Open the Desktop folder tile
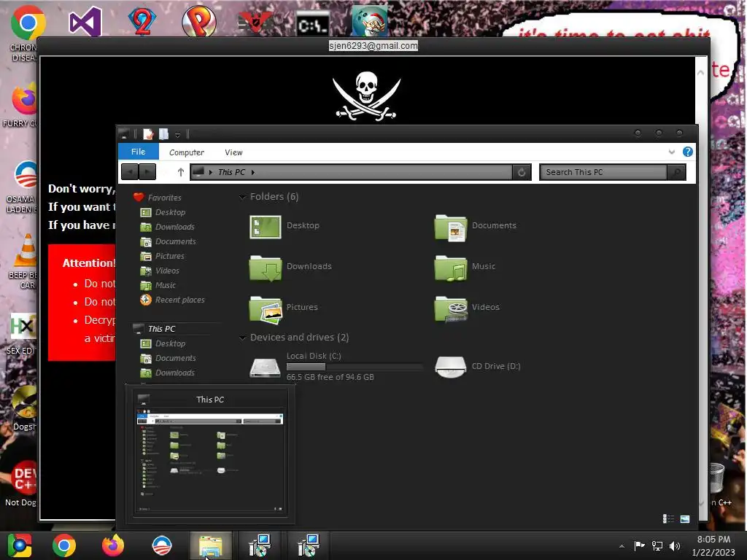Screen dimensions: 747x560 click(285, 226)
